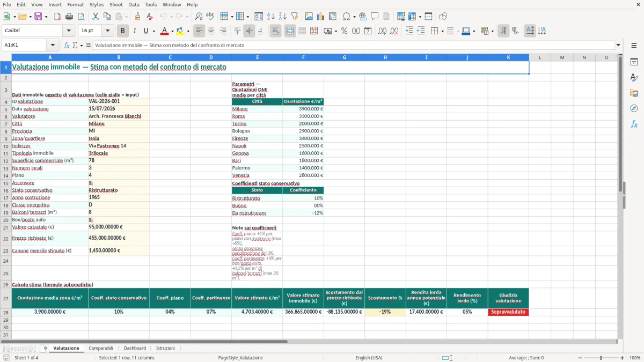This screenshot has height=362, width=644.
Task: Open Find & Replace
Action: coord(199,17)
